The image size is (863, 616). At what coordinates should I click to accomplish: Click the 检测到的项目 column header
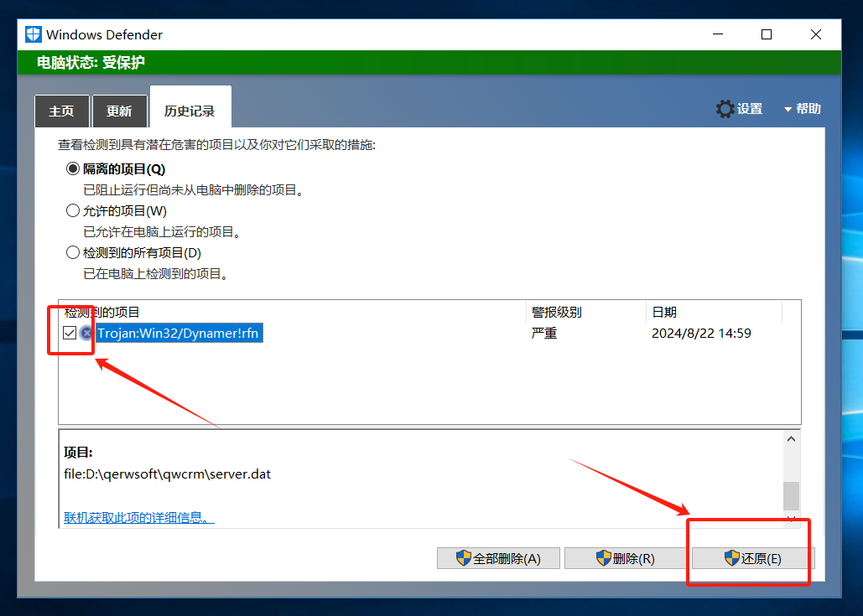292,312
